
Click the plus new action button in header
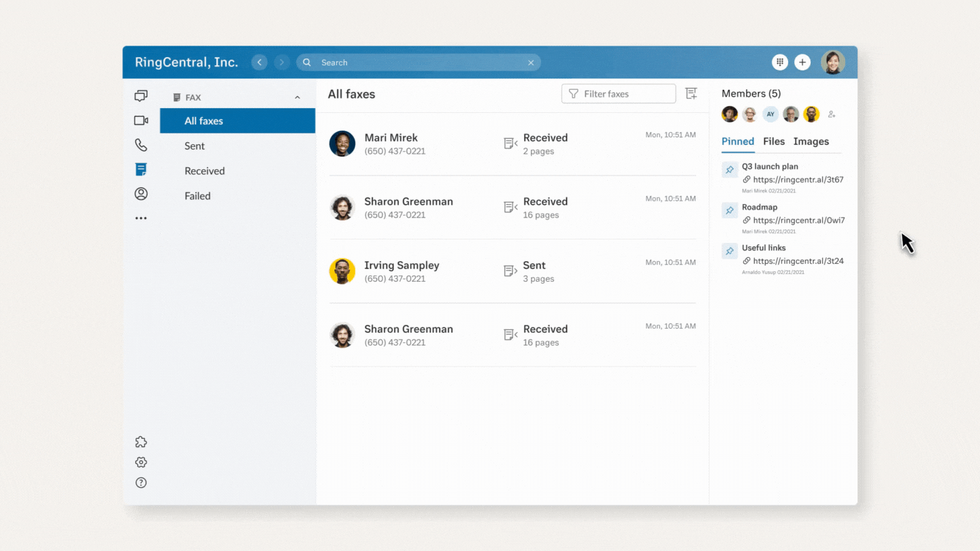(803, 62)
